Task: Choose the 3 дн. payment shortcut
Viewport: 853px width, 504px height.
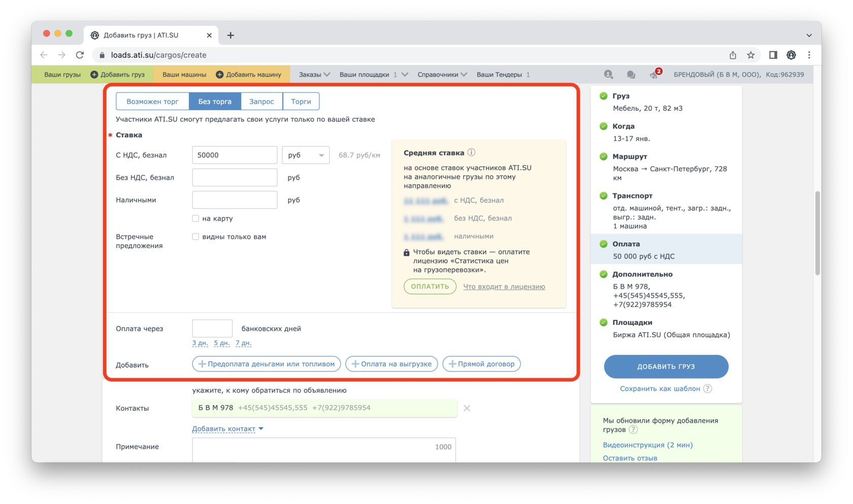Action: pyautogui.click(x=200, y=343)
